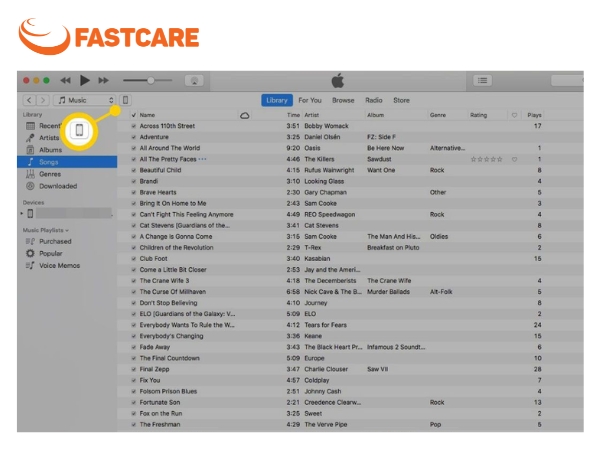600x450 pixels.
Task: Click the Alternative genre cell for Oasis
Action: pos(447,148)
